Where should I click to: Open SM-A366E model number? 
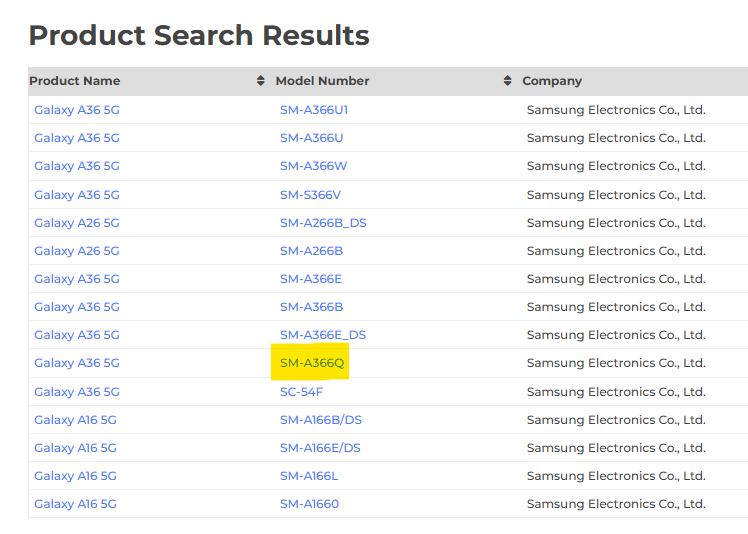point(311,279)
